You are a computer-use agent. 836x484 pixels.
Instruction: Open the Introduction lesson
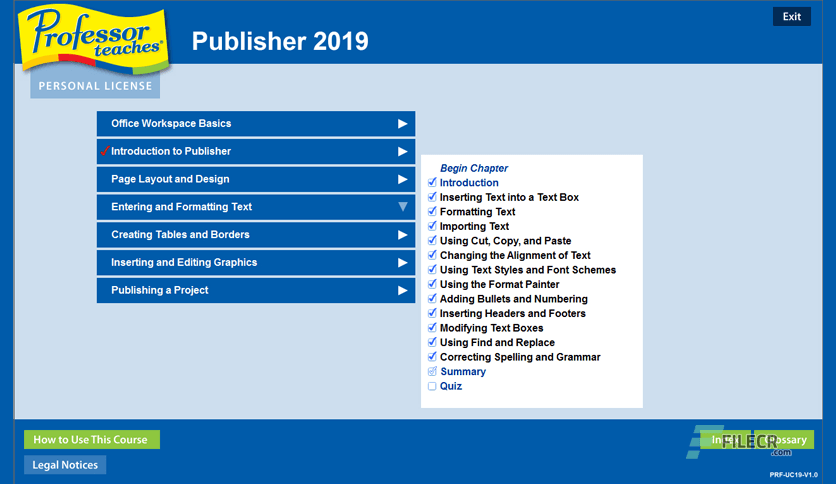[469, 182]
